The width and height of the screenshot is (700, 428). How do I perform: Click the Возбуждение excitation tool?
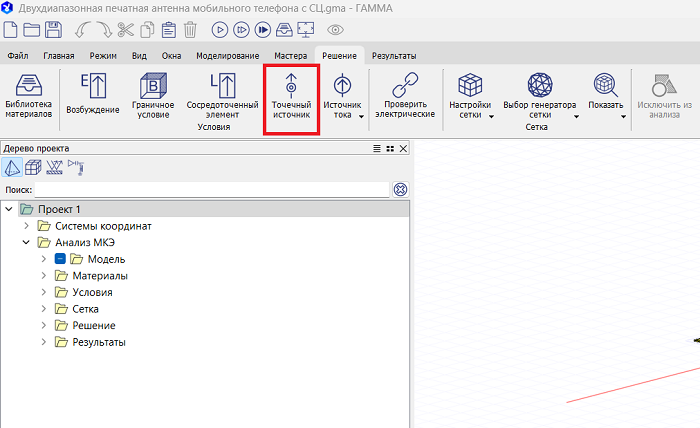(92, 97)
